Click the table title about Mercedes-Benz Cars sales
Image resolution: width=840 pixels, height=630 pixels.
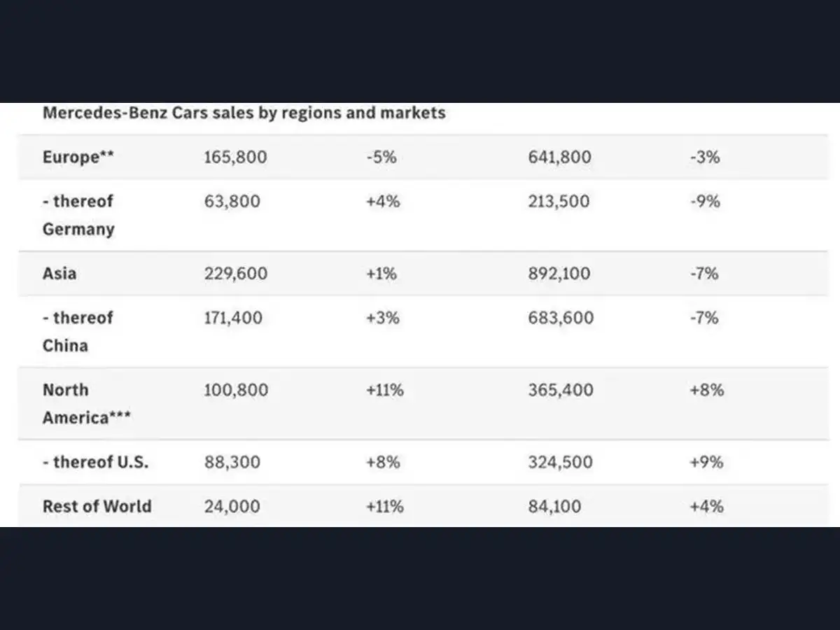[244, 113]
